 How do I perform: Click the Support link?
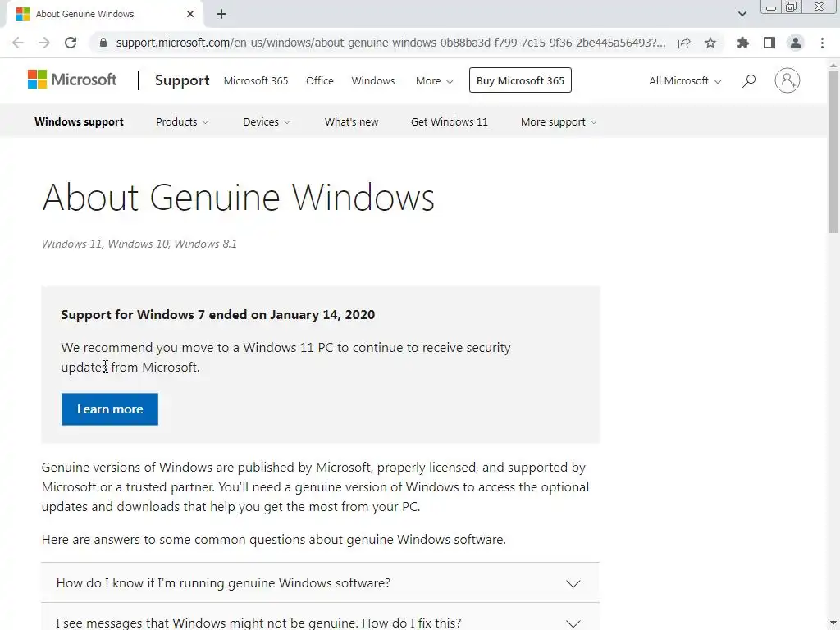coord(182,80)
